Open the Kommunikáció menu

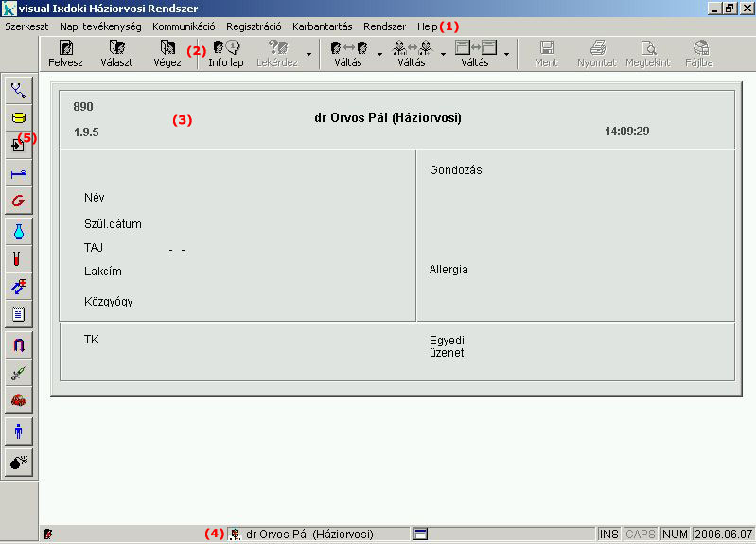click(x=184, y=26)
